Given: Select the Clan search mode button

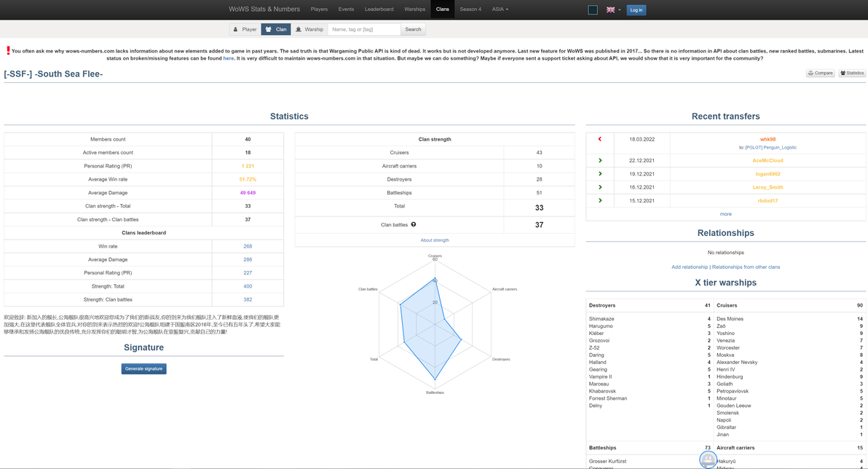Looking at the screenshot, I should [276, 29].
